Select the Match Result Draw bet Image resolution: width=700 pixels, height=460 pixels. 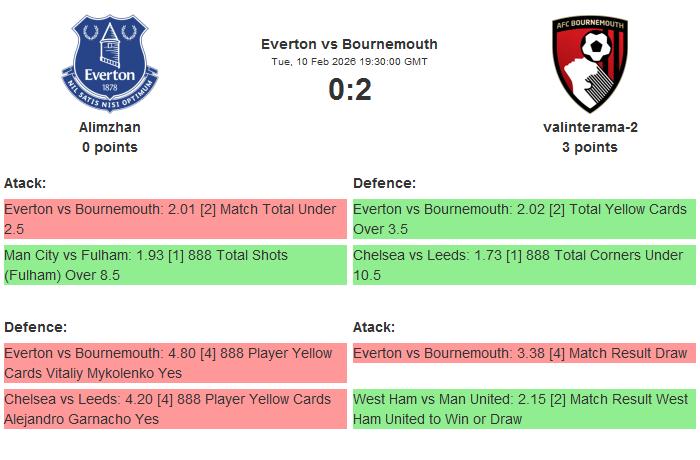pyautogui.click(x=524, y=353)
